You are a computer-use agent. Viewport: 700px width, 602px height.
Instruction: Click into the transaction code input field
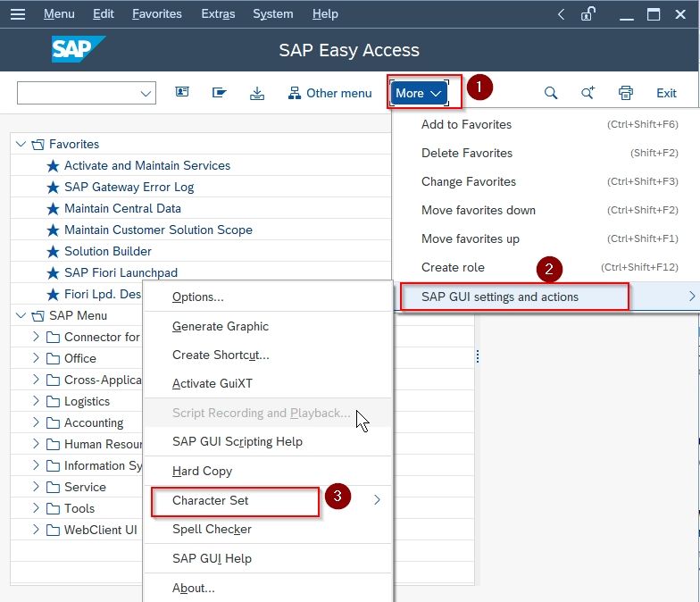pyautogui.click(x=78, y=93)
